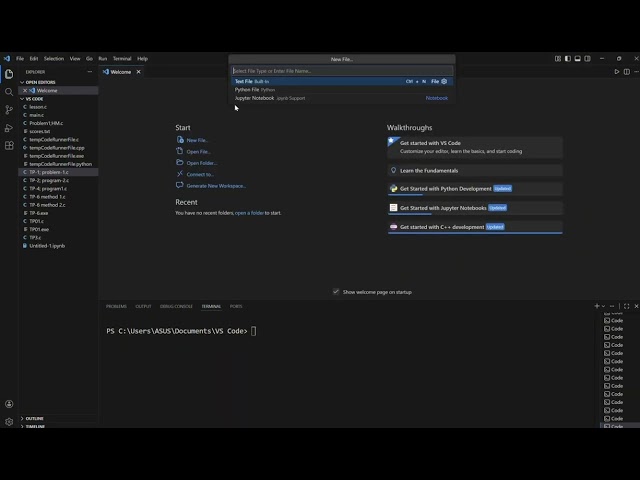Open terminal panel More Actions ellipsis
Image resolution: width=640 pixels, height=480 pixels.
(x=612, y=306)
